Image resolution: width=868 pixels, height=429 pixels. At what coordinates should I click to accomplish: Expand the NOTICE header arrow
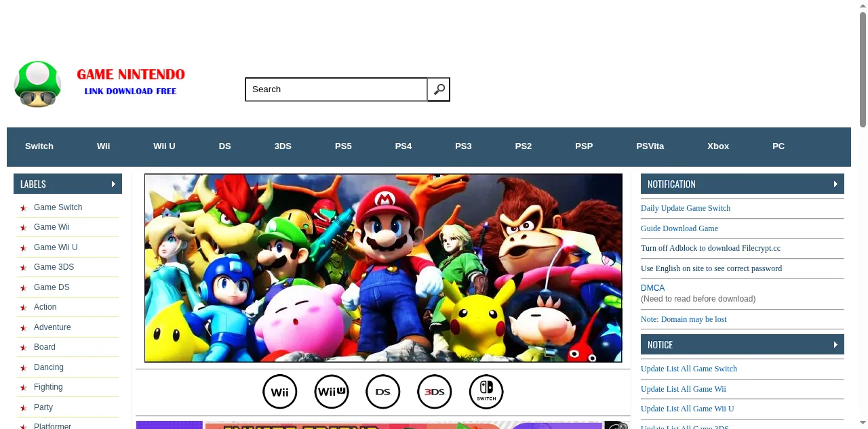pos(835,344)
